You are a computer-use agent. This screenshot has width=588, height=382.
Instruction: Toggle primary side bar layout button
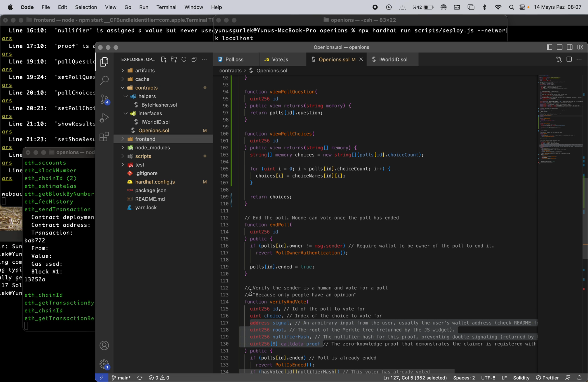(x=549, y=47)
